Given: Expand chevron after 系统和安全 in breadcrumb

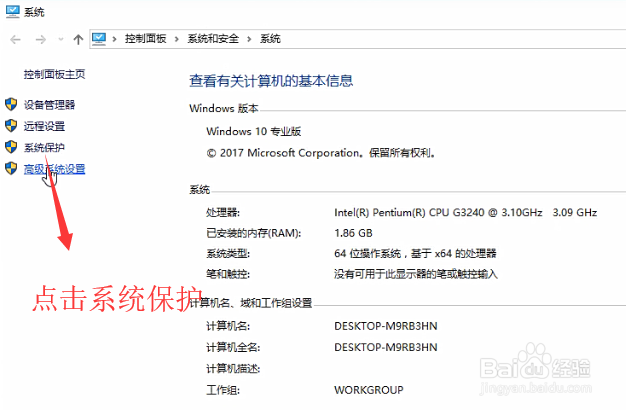Looking at the screenshot, I should tap(249, 39).
